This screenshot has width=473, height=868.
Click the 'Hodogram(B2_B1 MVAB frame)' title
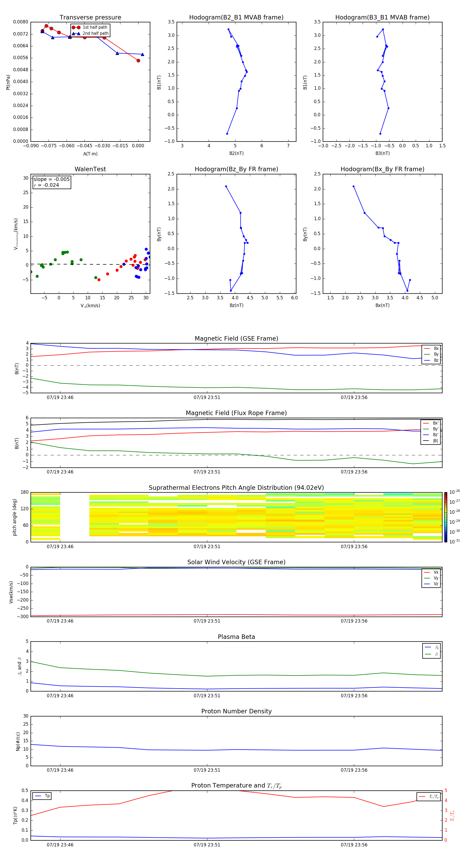coord(236,18)
